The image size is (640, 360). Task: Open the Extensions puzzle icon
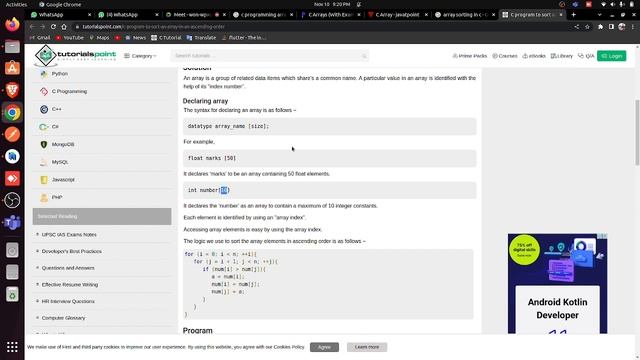[x=600, y=27]
